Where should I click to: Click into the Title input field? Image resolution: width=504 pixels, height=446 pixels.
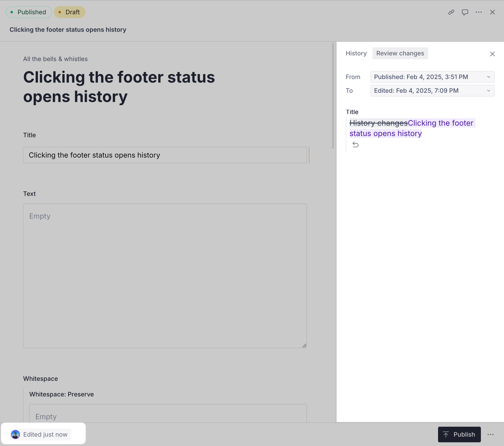point(165,155)
